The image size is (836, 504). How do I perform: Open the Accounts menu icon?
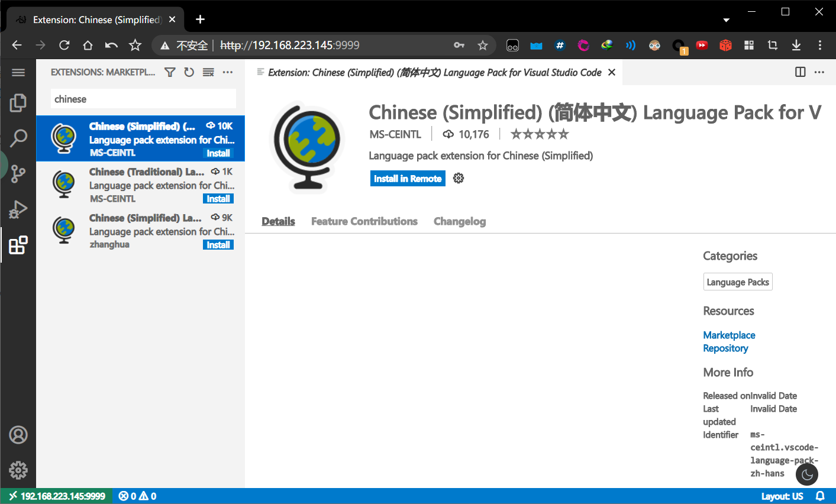[18, 435]
